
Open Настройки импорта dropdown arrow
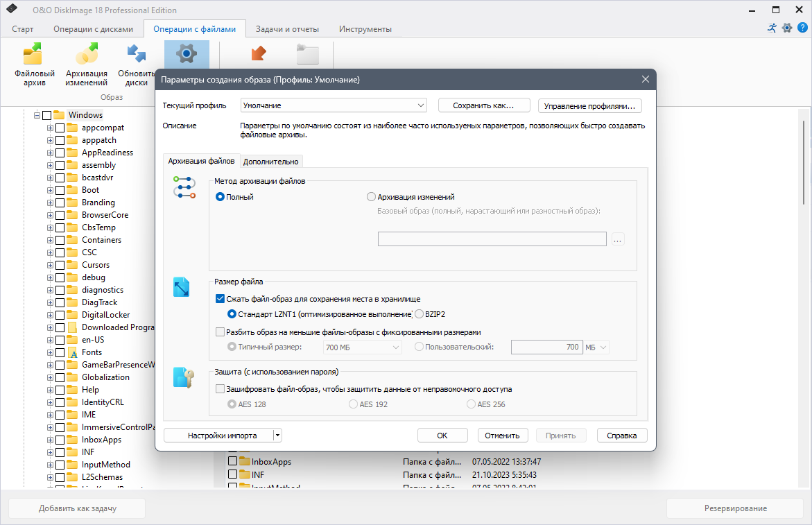[277, 436]
